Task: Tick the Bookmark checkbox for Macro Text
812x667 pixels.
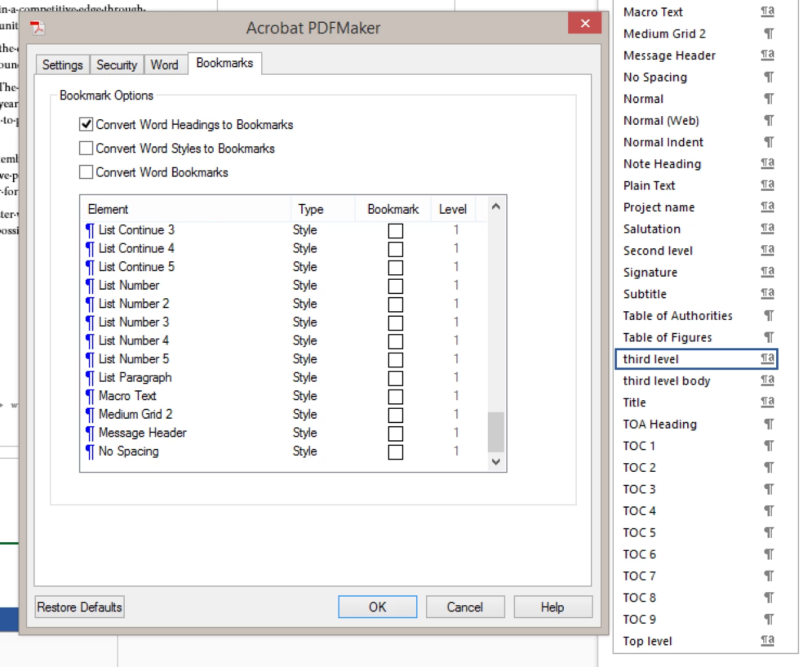Action: (x=396, y=397)
